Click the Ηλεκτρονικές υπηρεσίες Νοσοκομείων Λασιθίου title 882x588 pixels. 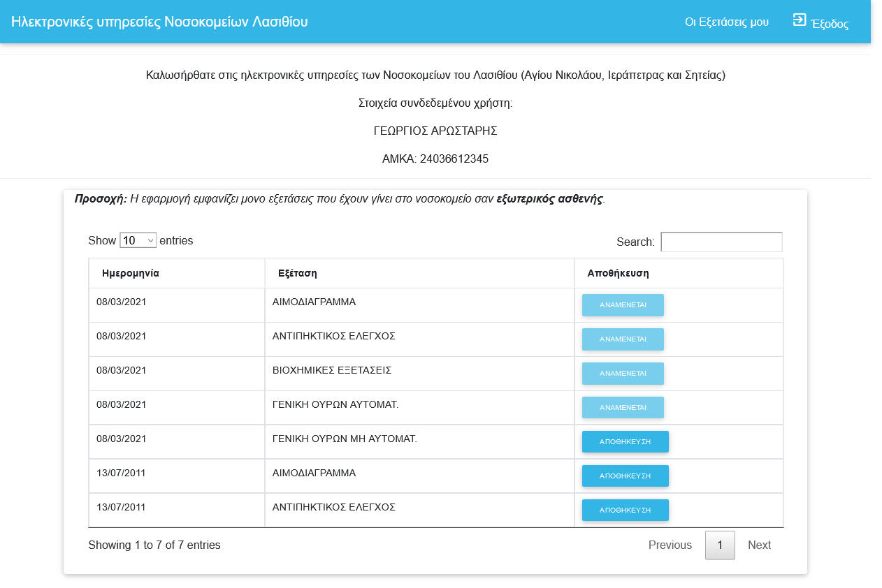click(x=159, y=22)
